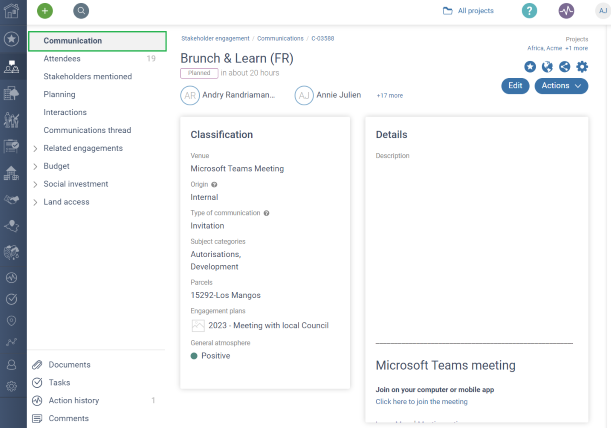Open the AJ user avatar menu

pyautogui.click(x=602, y=11)
